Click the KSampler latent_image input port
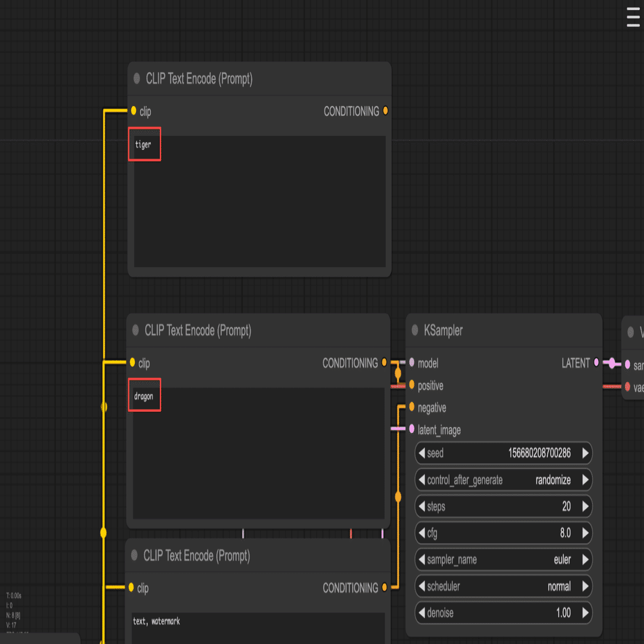 [411, 429]
